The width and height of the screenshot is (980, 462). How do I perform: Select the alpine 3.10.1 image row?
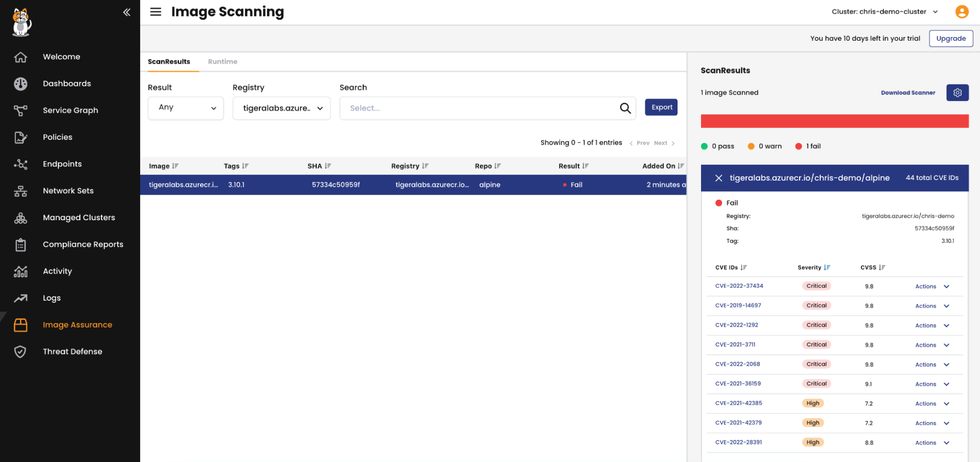click(x=413, y=185)
